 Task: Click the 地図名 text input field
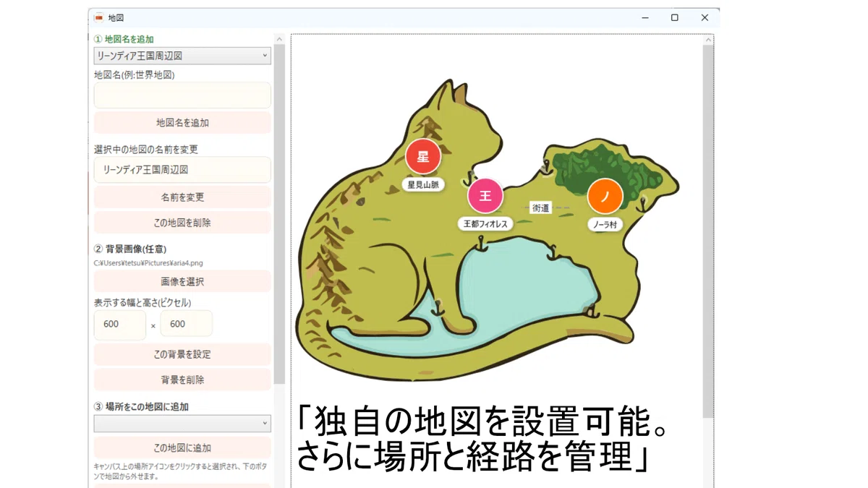pos(182,95)
